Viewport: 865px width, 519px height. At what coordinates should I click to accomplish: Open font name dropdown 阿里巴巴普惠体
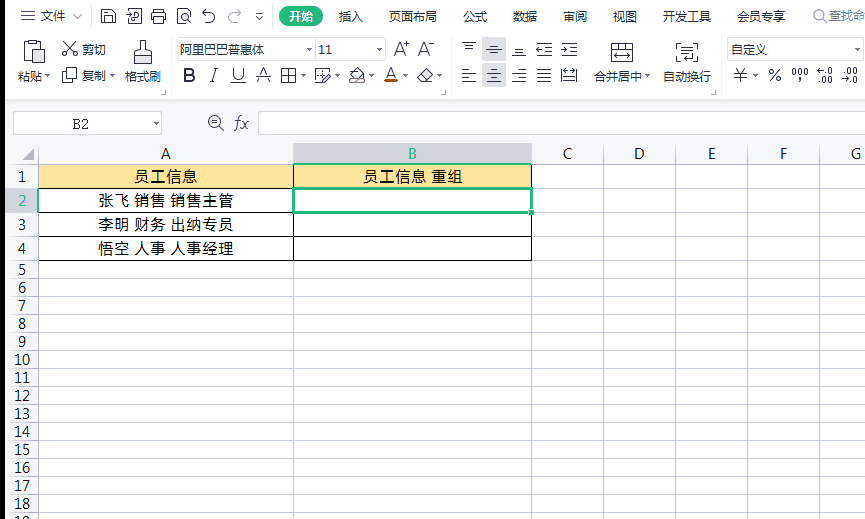pos(309,50)
